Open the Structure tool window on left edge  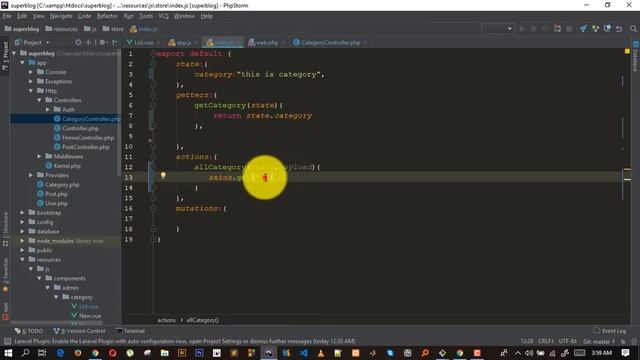tap(5, 229)
